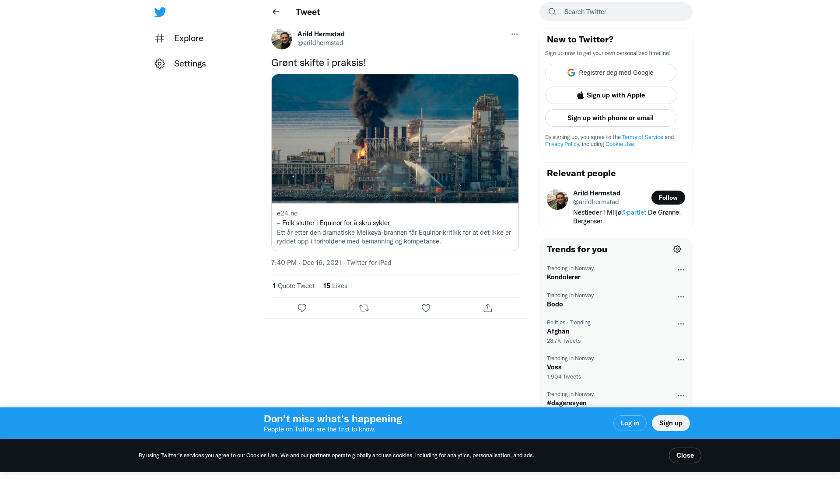Go back using the arrow next to Tweet
This screenshot has width=840, height=504.
[276, 12]
